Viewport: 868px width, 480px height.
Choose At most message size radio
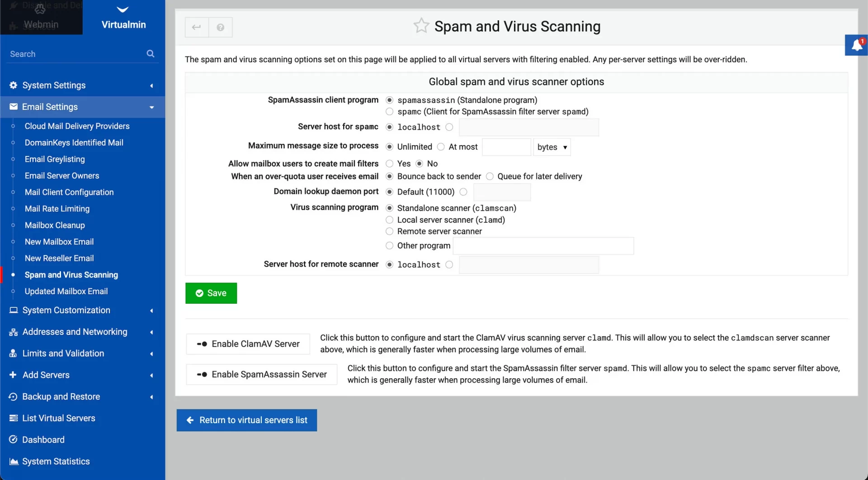pyautogui.click(x=441, y=147)
